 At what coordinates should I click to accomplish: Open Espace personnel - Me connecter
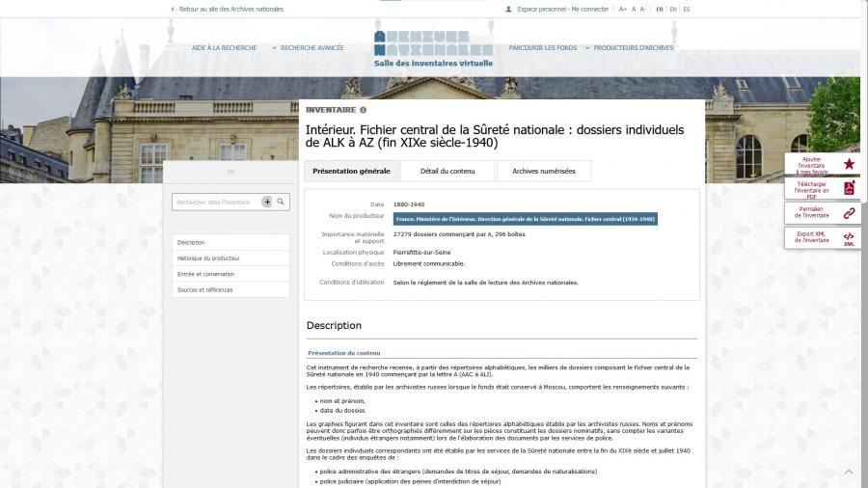pos(562,10)
